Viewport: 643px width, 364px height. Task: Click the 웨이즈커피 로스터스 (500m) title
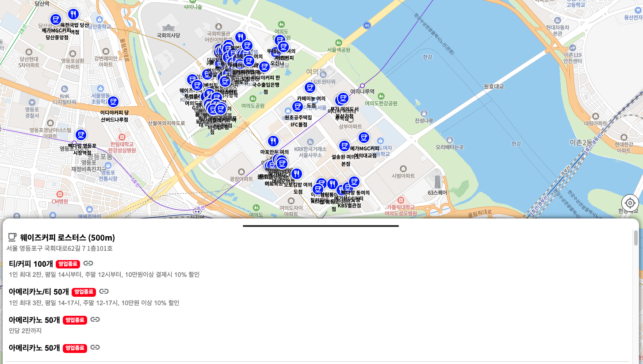[x=68, y=238]
